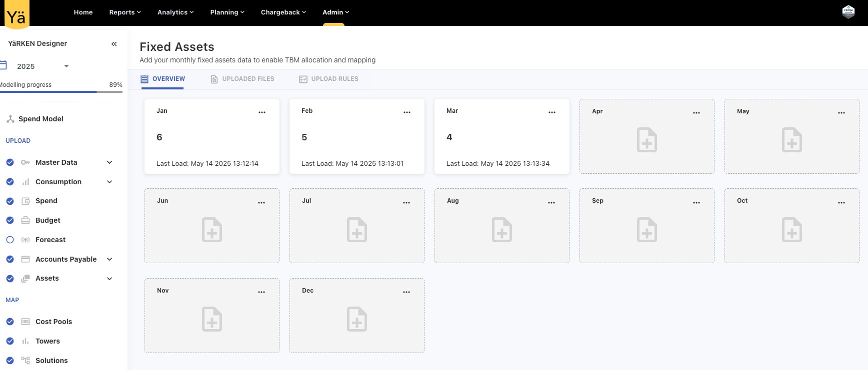Open the Chargeback menu
This screenshot has width=868, height=370.
283,12
